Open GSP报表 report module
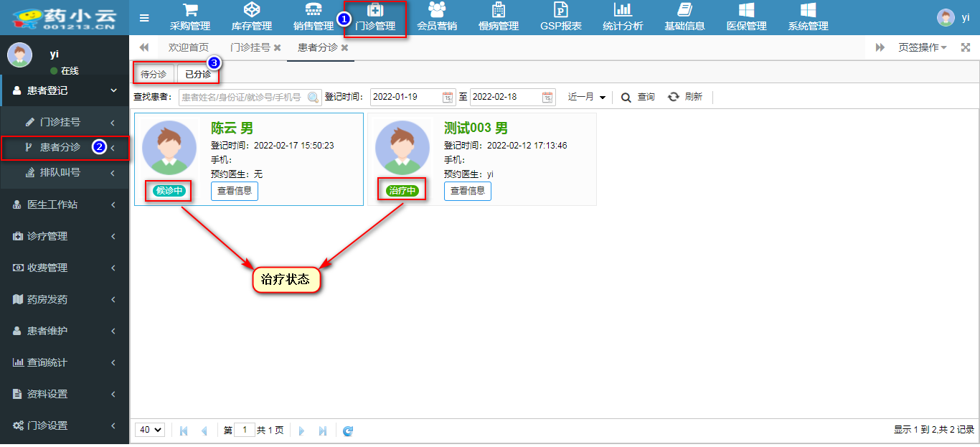The image size is (980, 447). pyautogui.click(x=561, y=18)
